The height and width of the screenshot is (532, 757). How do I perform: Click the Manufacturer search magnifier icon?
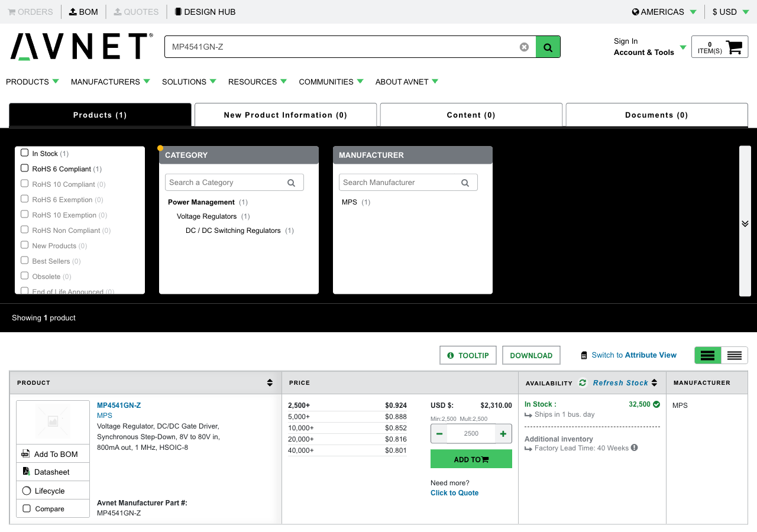[x=465, y=183]
